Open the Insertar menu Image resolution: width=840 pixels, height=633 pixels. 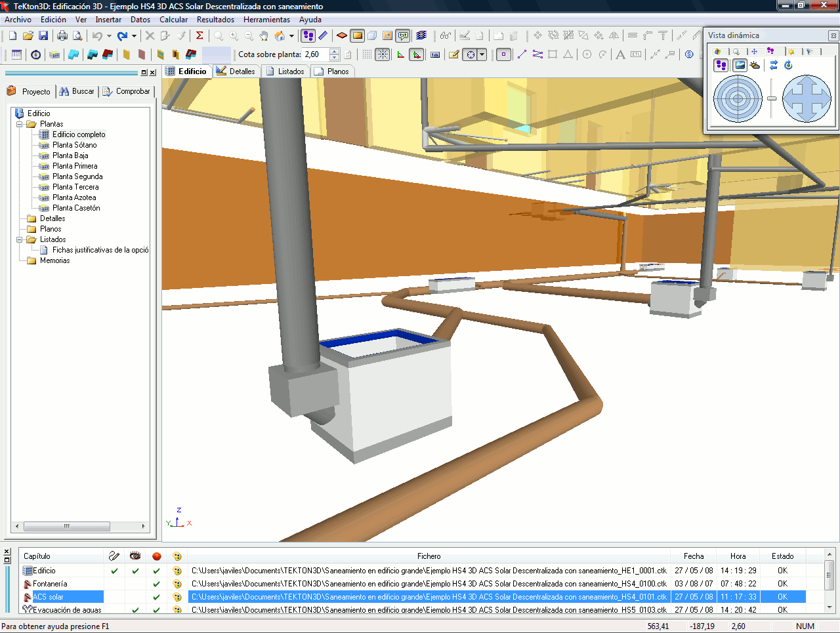click(x=108, y=20)
